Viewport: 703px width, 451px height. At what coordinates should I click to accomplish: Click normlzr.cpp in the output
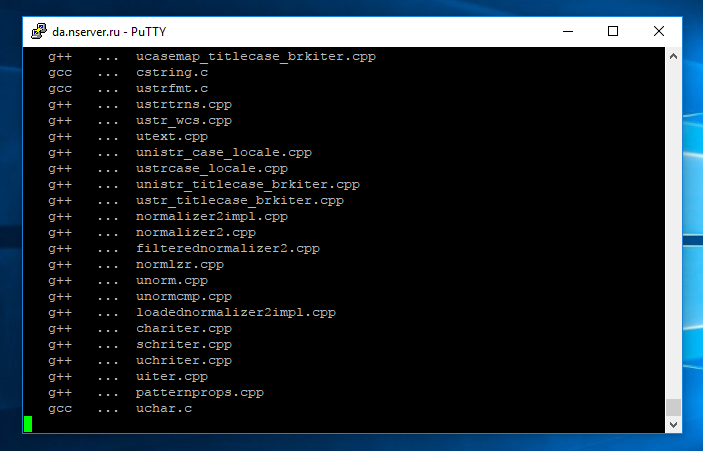(x=180, y=265)
